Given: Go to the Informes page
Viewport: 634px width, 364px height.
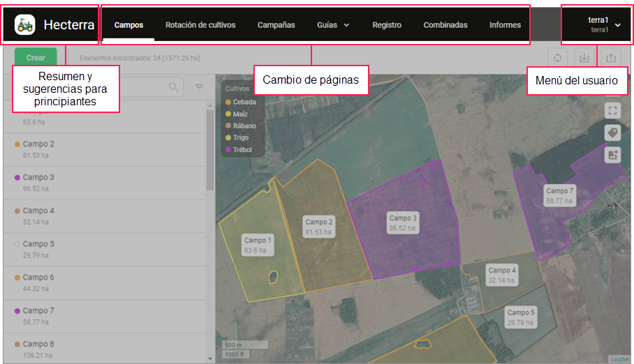Looking at the screenshot, I should pos(505,25).
